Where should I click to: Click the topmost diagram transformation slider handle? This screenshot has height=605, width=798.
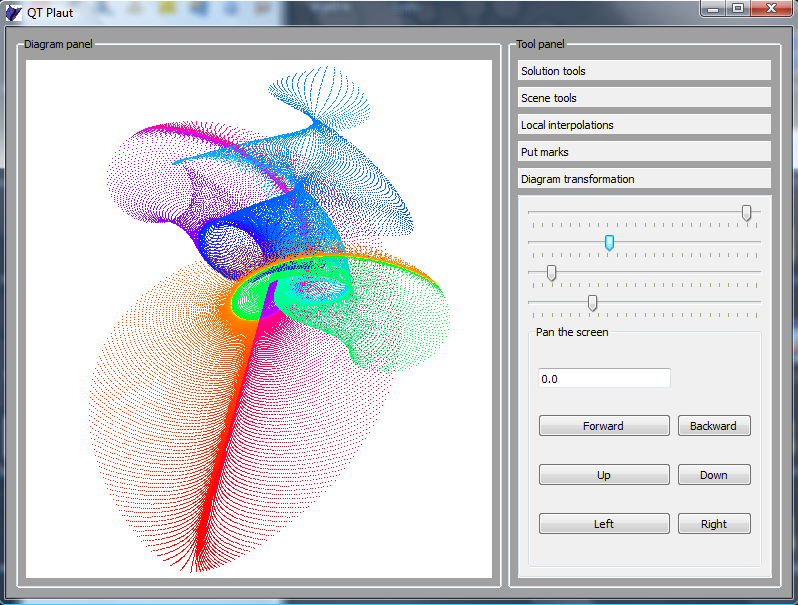pyautogui.click(x=747, y=212)
